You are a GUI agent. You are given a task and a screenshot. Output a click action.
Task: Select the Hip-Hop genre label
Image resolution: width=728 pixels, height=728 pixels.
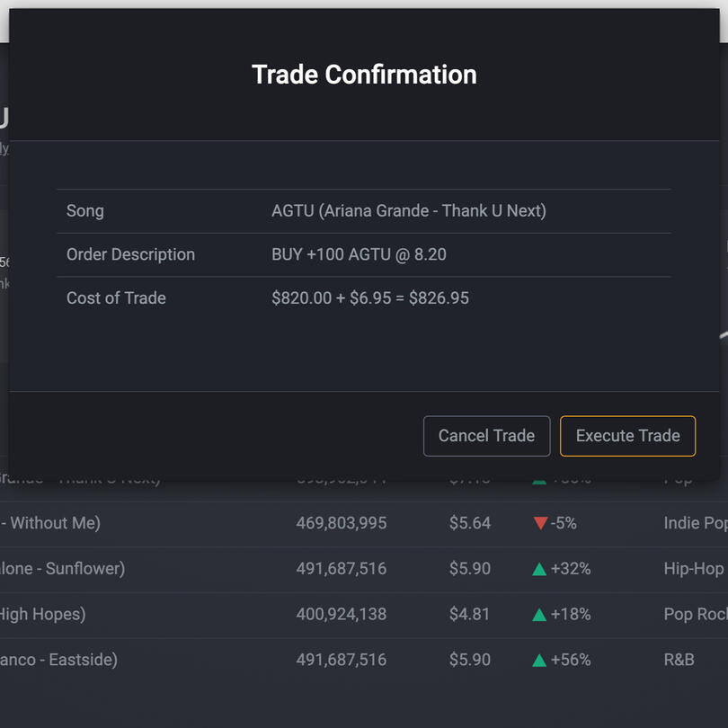click(693, 569)
